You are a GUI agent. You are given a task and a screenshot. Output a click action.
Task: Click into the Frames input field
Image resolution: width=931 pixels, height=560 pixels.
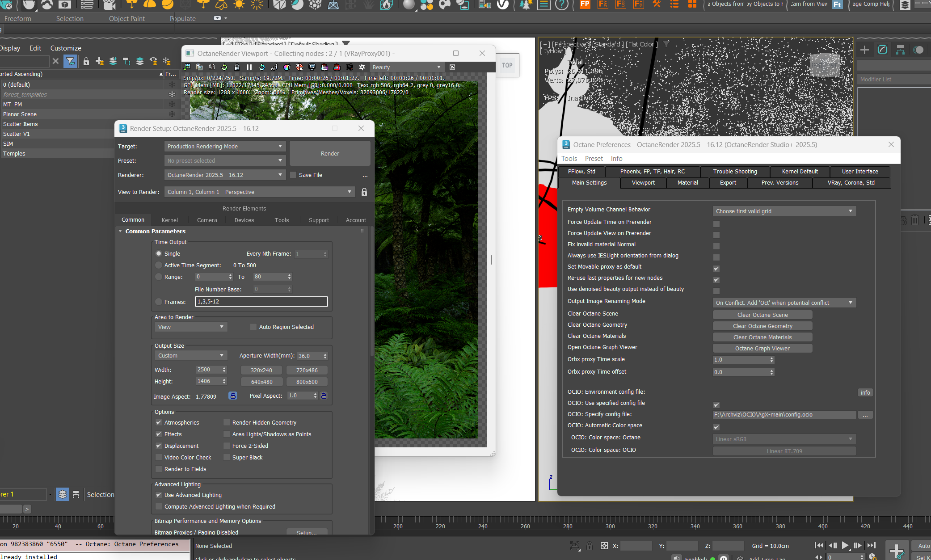coord(261,302)
